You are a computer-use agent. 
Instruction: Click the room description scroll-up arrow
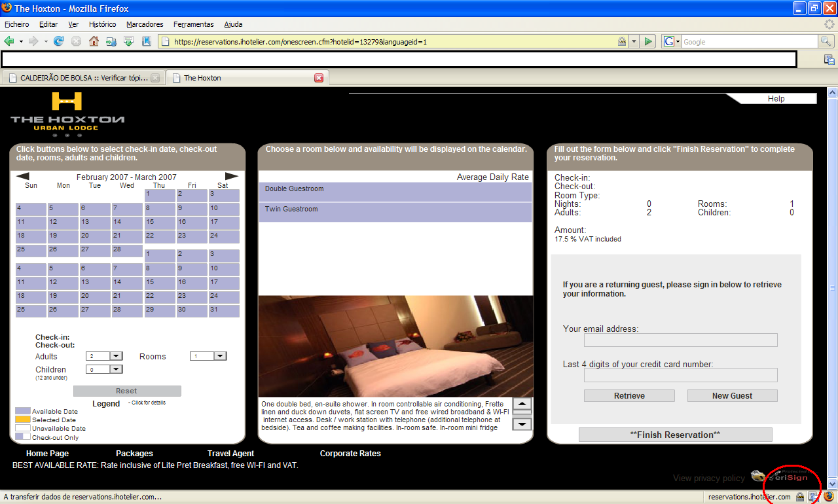(522, 405)
